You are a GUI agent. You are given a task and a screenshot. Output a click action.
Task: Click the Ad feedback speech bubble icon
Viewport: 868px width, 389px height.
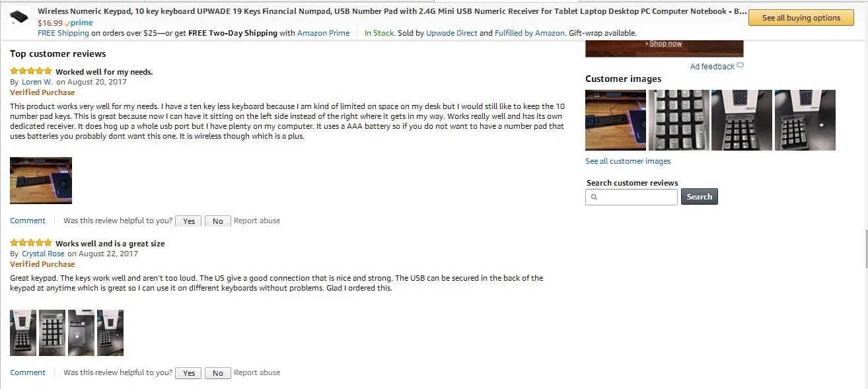tap(740, 66)
